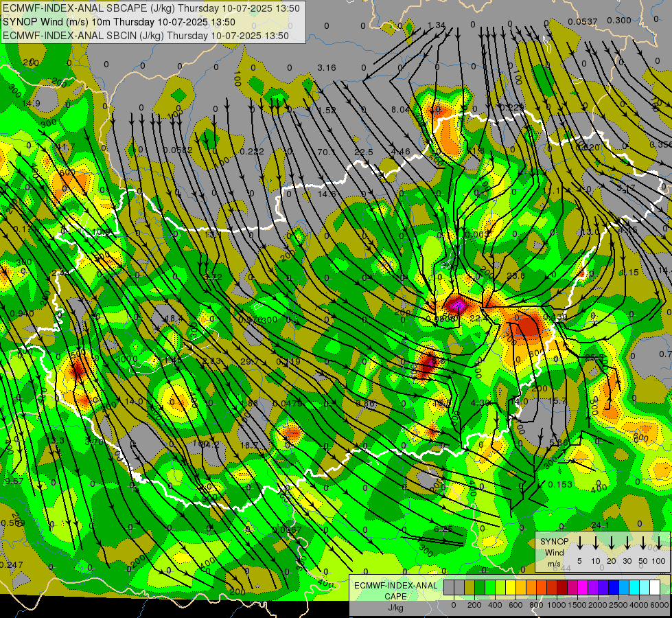The image size is (672, 618).
Task: Click the 1500 tick label in the legend
Action: (577, 605)
